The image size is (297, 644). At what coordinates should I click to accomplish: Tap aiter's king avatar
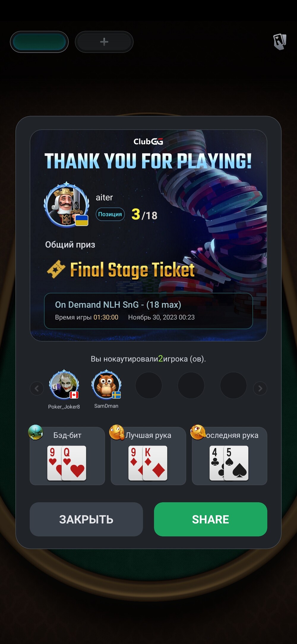click(x=67, y=205)
